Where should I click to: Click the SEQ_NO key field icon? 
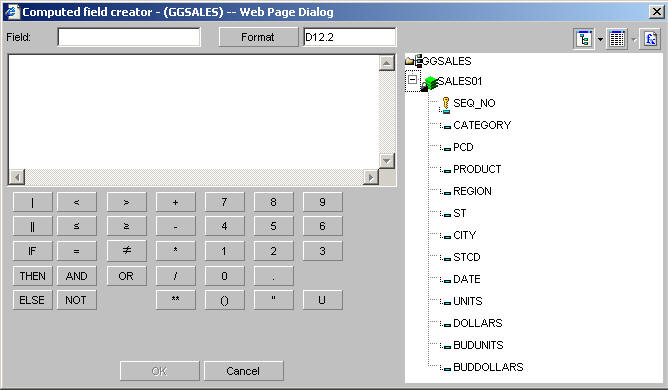tap(446, 105)
